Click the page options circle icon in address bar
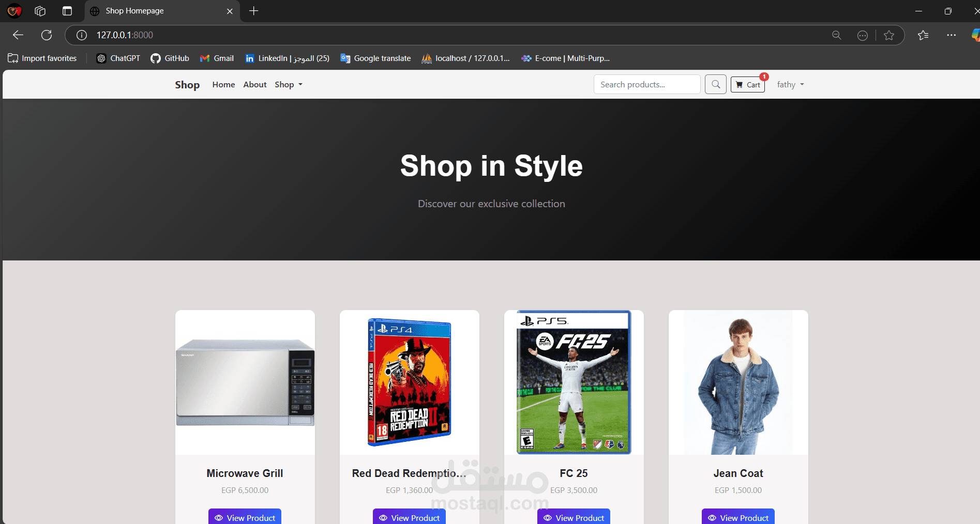 coord(863,35)
